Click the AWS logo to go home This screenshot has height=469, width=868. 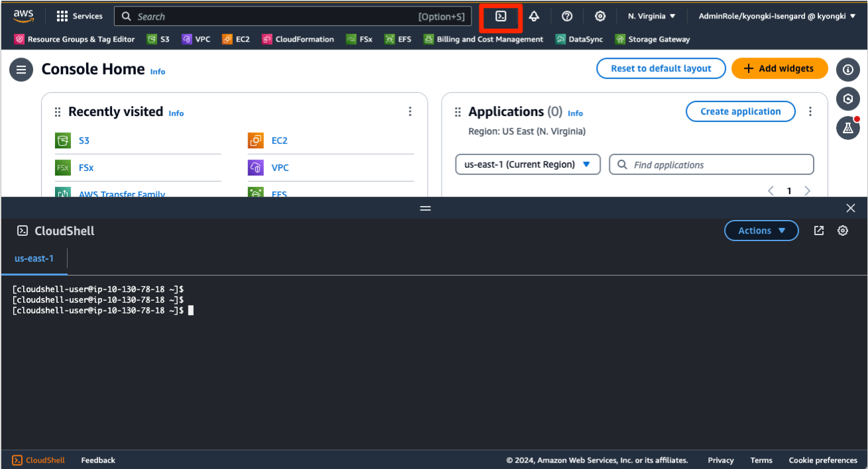pyautogui.click(x=24, y=16)
